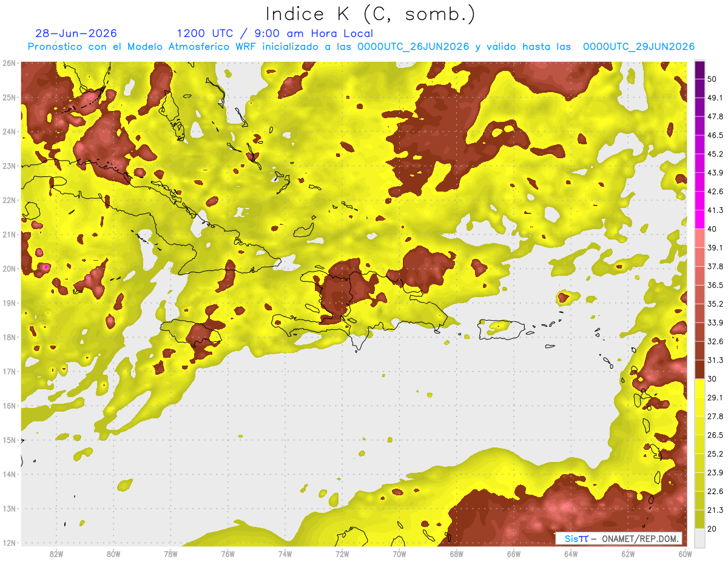
Task: Click the colorbar value '31.3'
Action: [x=715, y=360]
